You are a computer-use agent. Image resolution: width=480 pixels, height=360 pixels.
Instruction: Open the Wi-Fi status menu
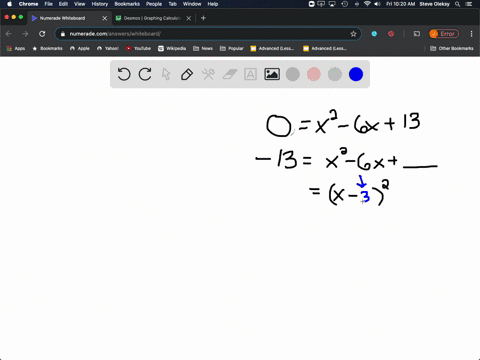367,4
